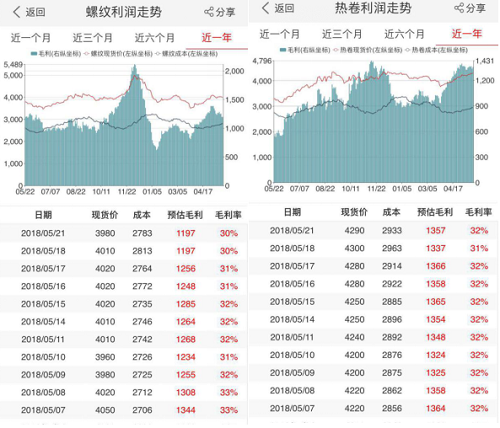Select the 2018/05/21 row in 螺纹 table
Screen dimensions: 500x428
click(x=124, y=233)
